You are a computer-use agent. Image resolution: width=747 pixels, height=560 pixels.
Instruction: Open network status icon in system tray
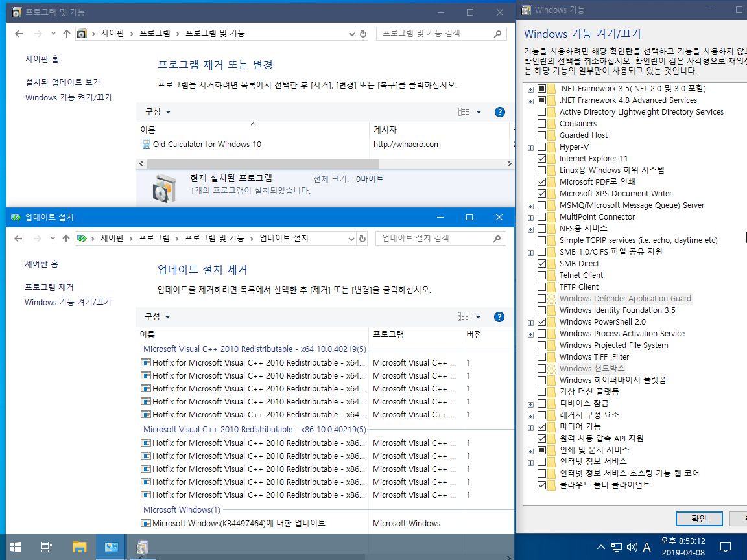[617, 547]
